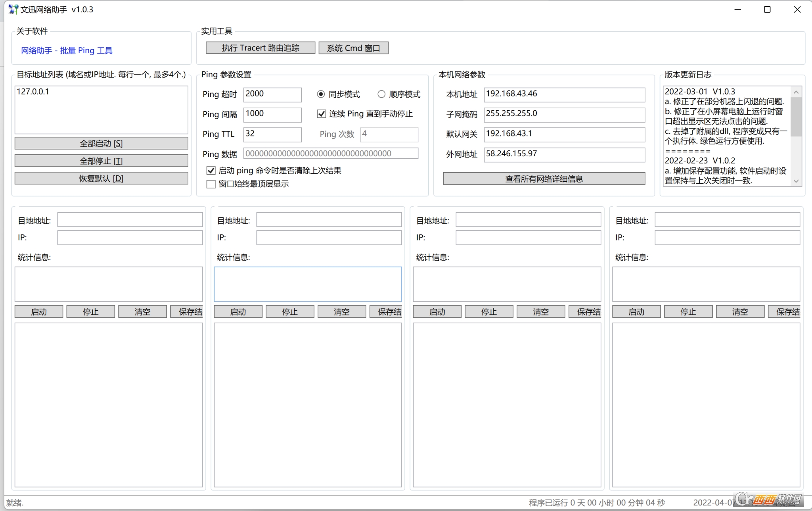Uncheck 启动 ping 命令时是否清除上次结果
Screen dimensions: 812x511
211,170
